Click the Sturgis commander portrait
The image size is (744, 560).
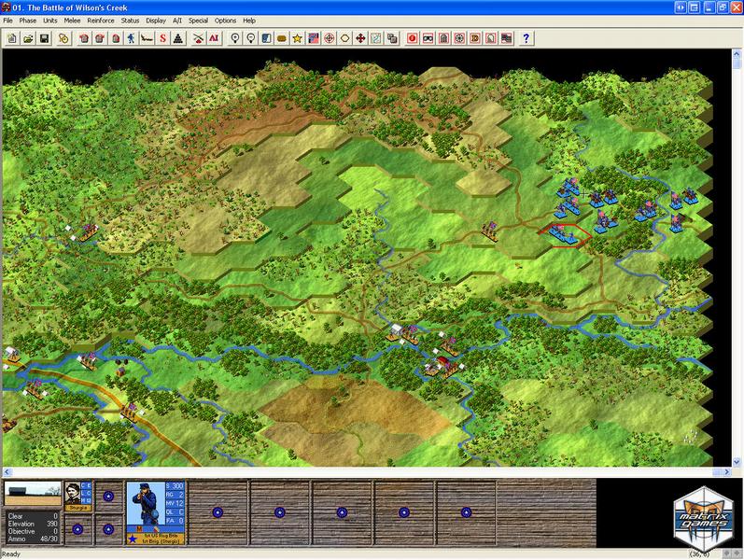[72, 497]
